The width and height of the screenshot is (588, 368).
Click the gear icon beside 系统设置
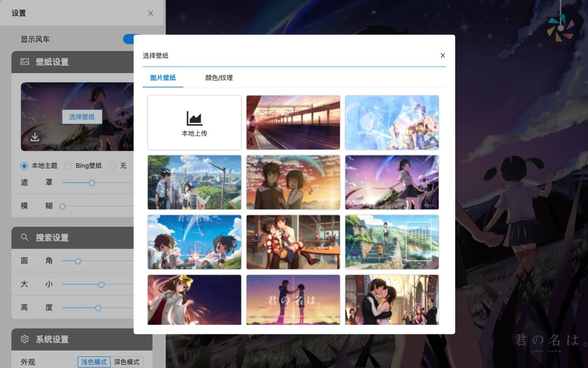[x=25, y=339]
